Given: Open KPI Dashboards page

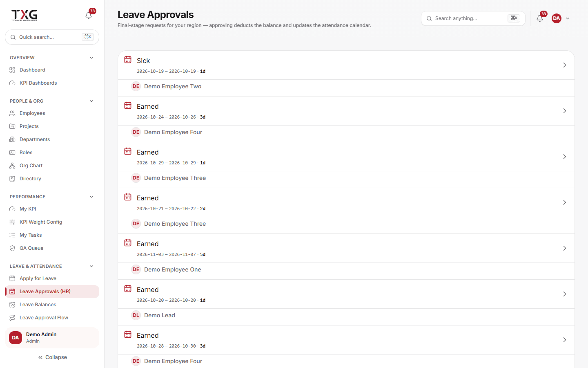Looking at the screenshot, I should [x=52, y=83].
